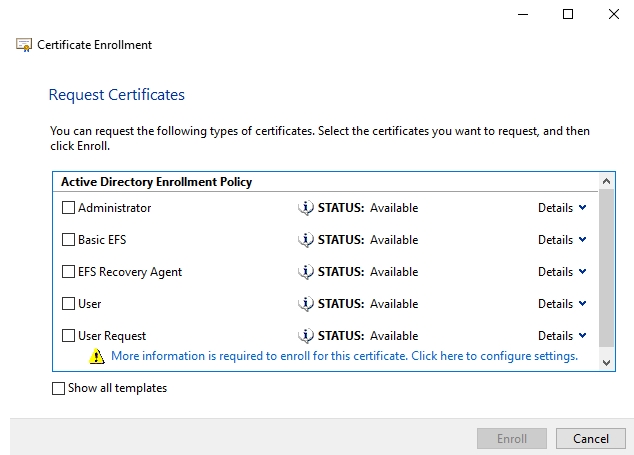Check the Administrator certificate checkbox
The image size is (634, 455).
[68, 208]
